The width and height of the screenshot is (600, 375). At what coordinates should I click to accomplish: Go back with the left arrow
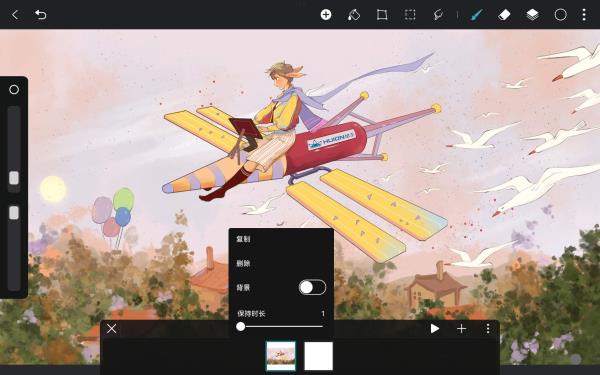point(15,15)
